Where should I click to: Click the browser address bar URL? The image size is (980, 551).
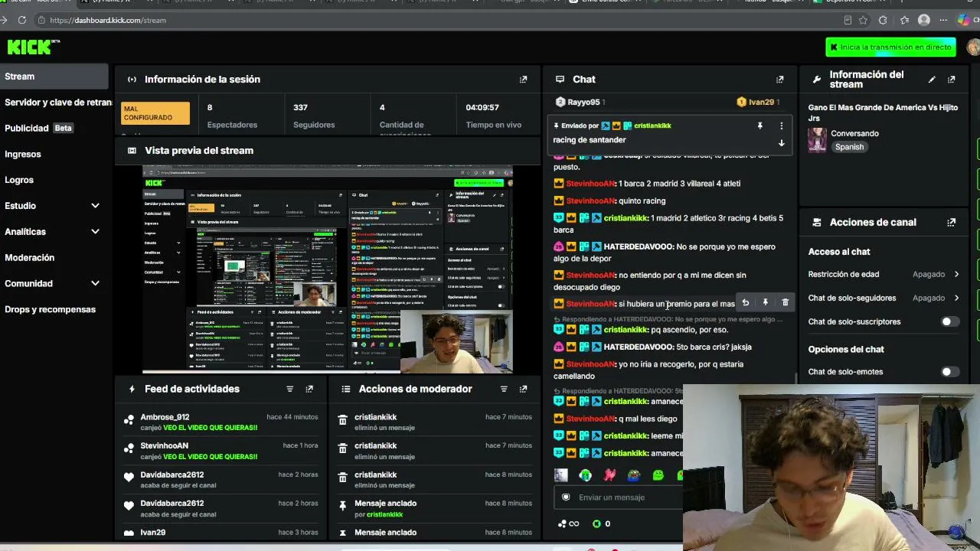click(108, 20)
